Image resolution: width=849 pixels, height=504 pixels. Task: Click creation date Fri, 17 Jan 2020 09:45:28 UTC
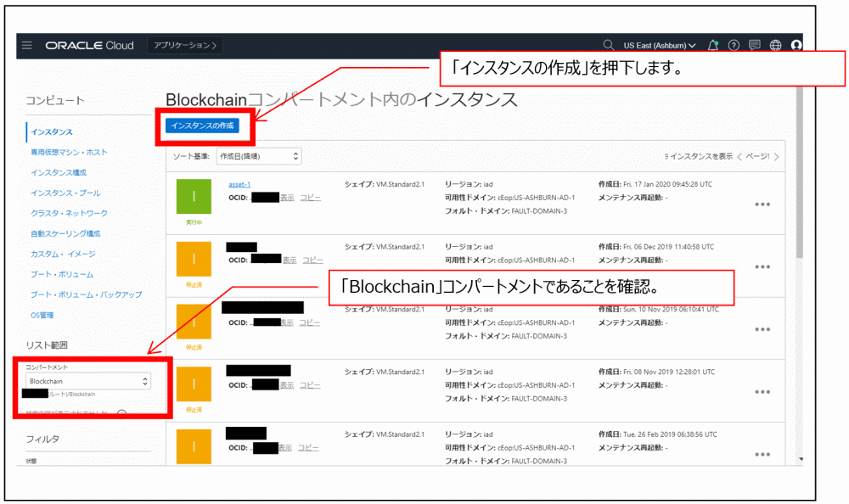click(x=667, y=185)
